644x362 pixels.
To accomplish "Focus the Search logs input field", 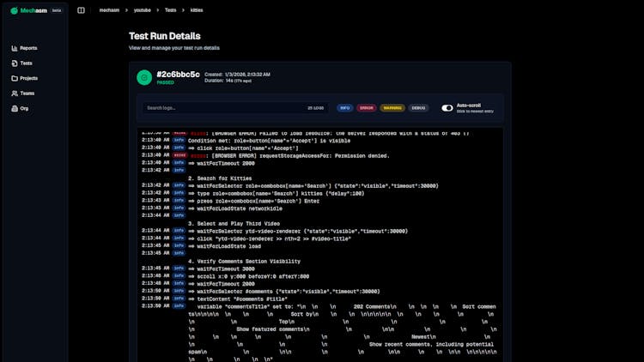I will pos(235,108).
